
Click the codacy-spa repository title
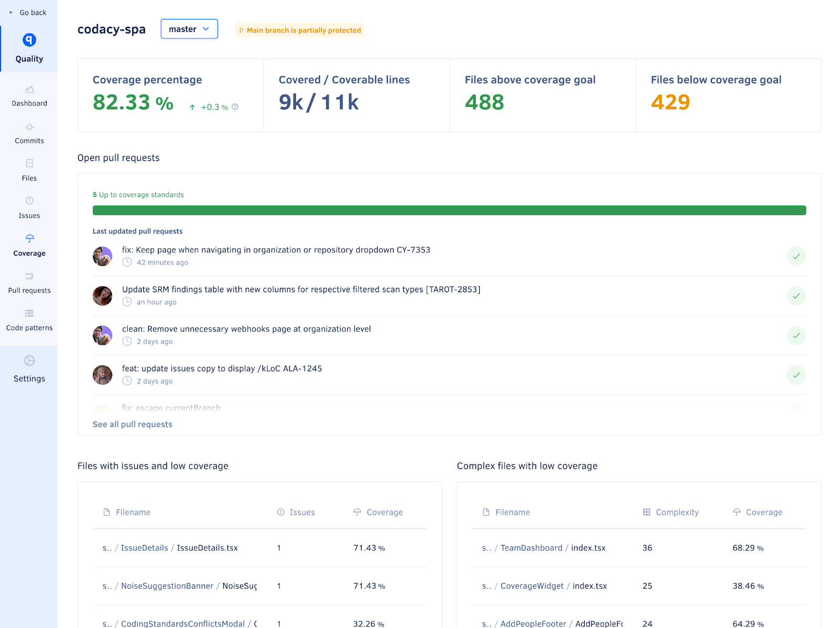point(112,29)
